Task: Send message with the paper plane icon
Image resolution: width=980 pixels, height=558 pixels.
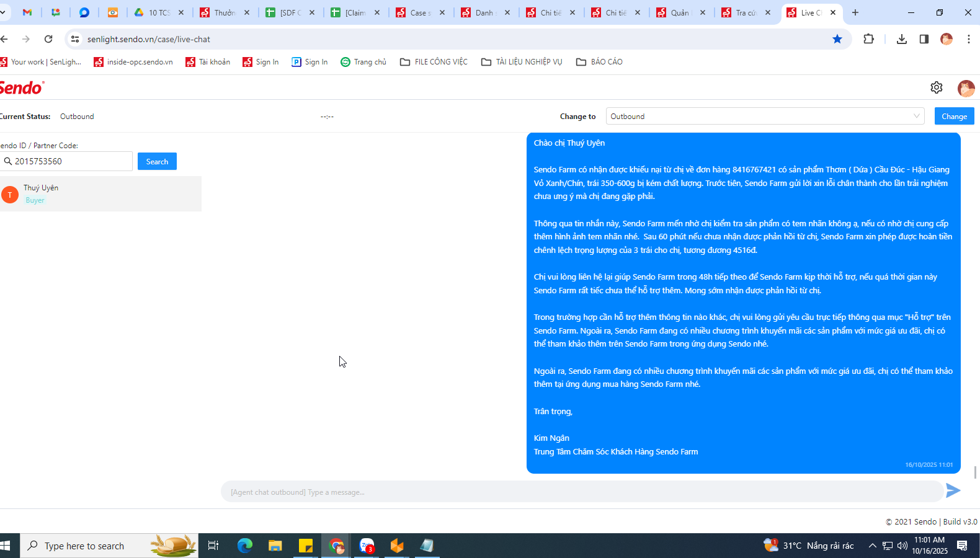Action: (x=953, y=490)
